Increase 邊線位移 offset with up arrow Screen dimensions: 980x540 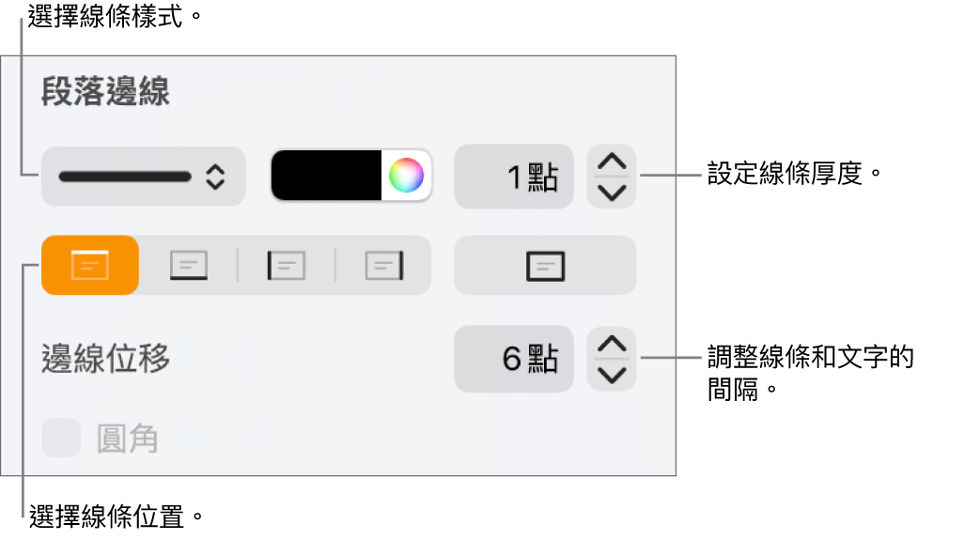pyautogui.click(x=612, y=344)
